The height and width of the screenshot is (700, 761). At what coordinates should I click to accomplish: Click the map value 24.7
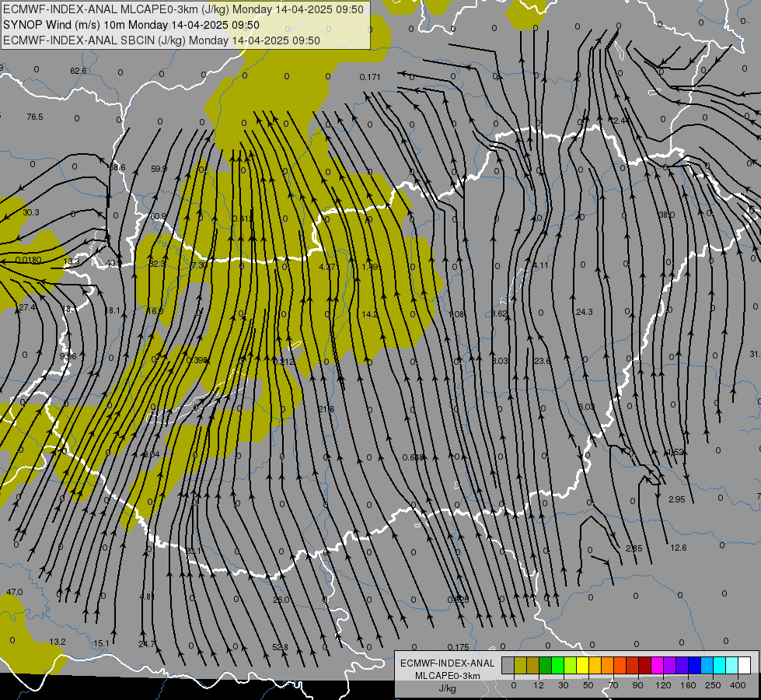[x=147, y=644]
